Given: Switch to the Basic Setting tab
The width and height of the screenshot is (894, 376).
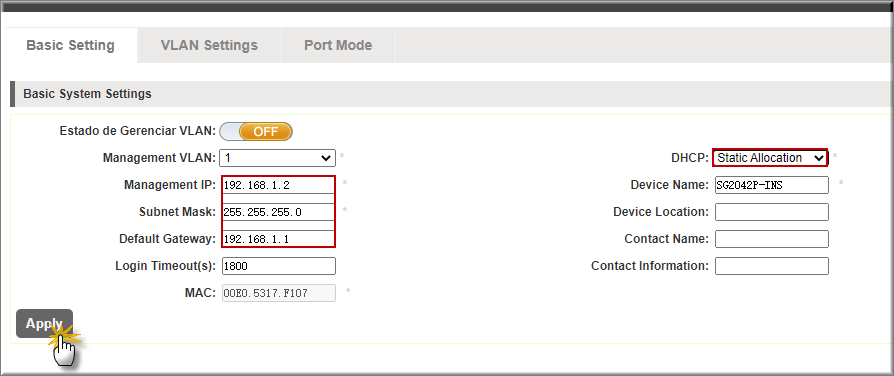Looking at the screenshot, I should tap(70, 45).
